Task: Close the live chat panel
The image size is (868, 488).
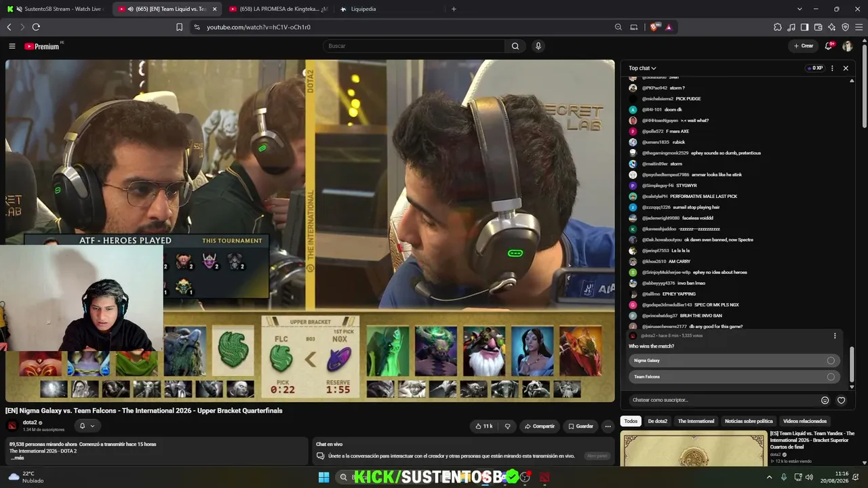Action: pyautogui.click(x=846, y=68)
